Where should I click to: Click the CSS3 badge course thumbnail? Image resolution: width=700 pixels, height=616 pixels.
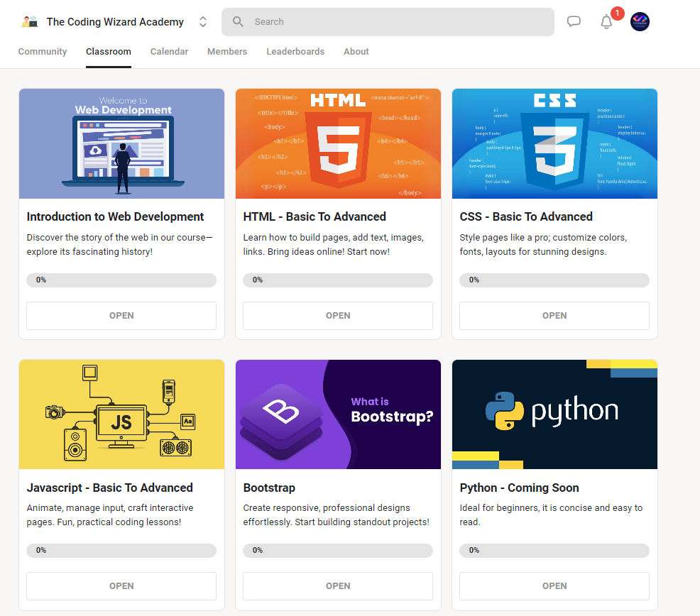554,143
